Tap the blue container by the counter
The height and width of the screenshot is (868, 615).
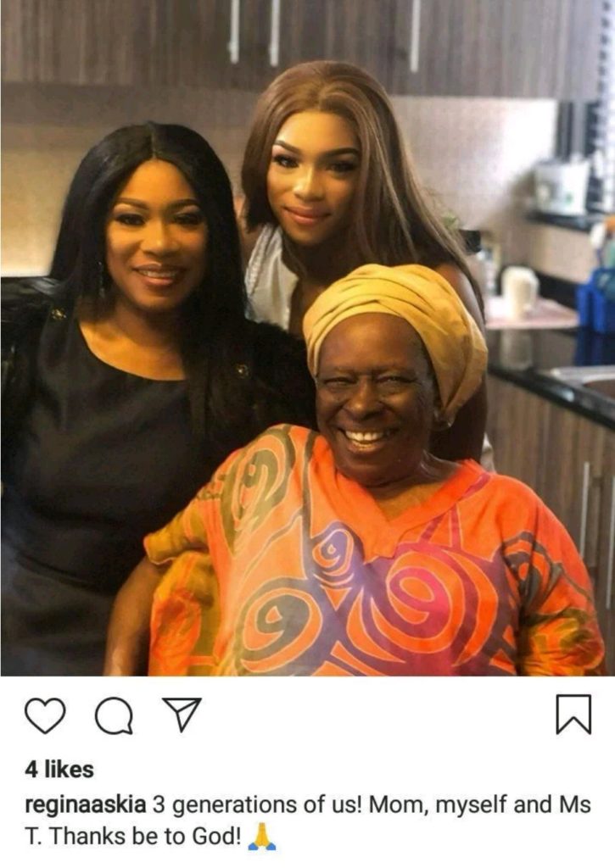point(596,302)
